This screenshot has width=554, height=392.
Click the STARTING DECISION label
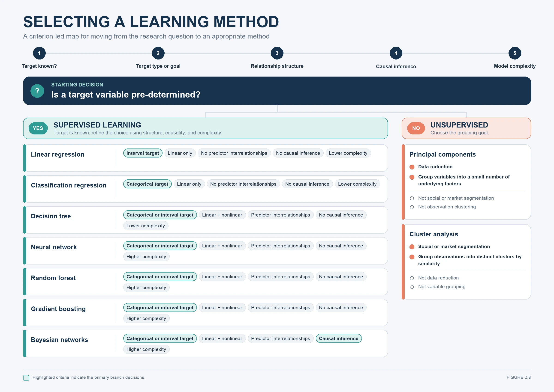(77, 85)
